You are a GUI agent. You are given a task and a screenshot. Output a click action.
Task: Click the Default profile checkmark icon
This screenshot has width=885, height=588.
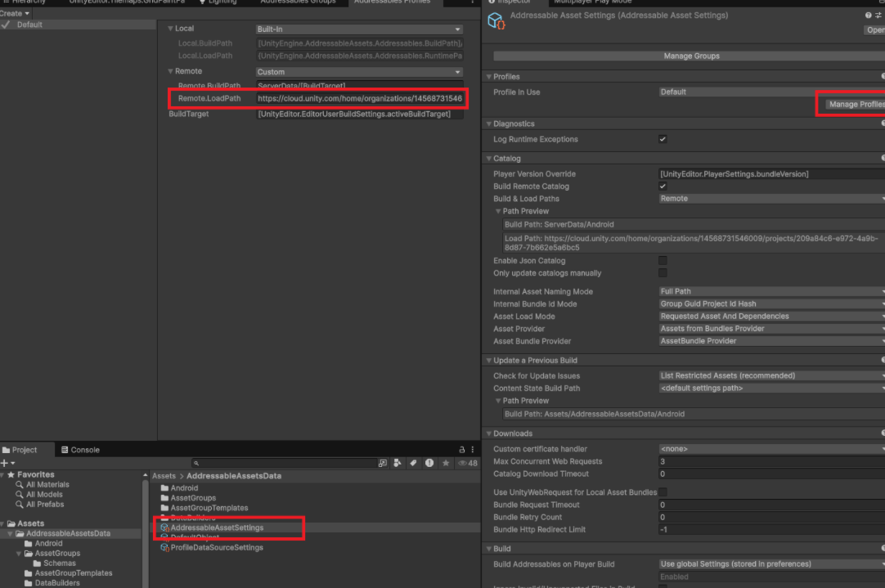[x=6, y=25]
